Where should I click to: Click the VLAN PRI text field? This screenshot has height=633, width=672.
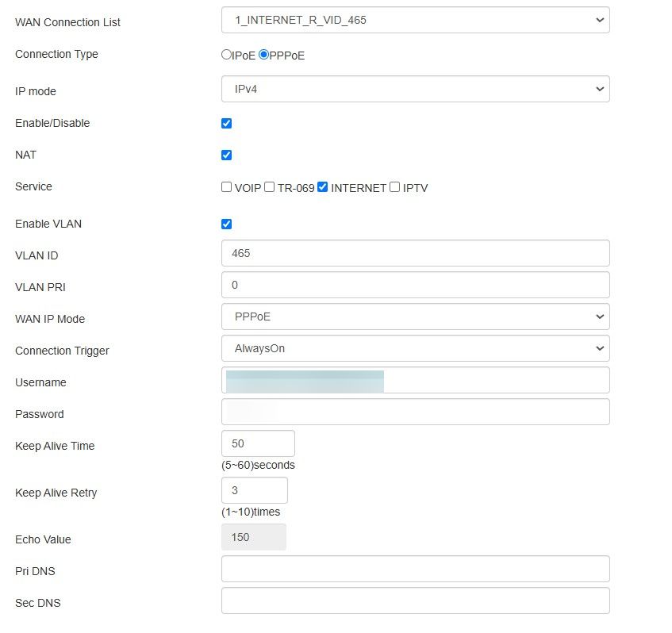pyautogui.click(x=415, y=285)
